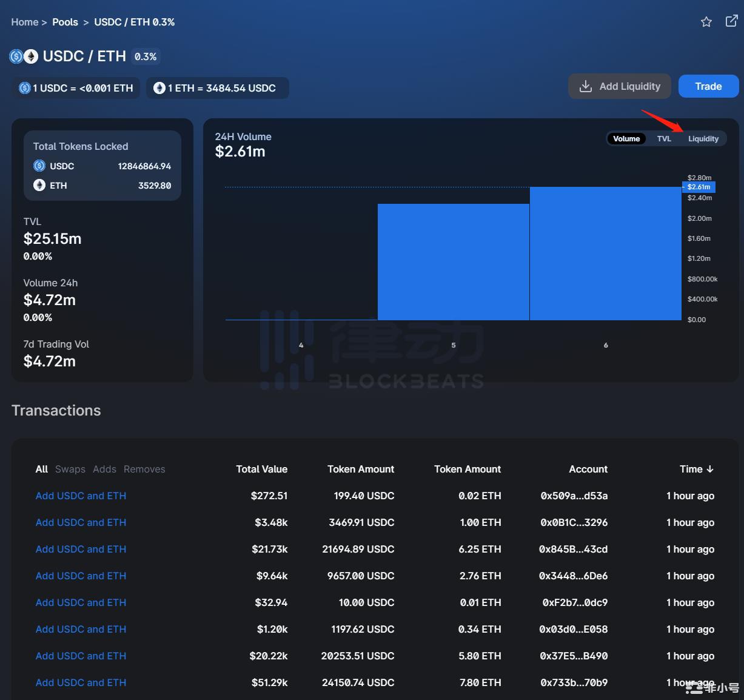Sort by Total Value column
Screen dimensions: 744x700
pos(262,469)
